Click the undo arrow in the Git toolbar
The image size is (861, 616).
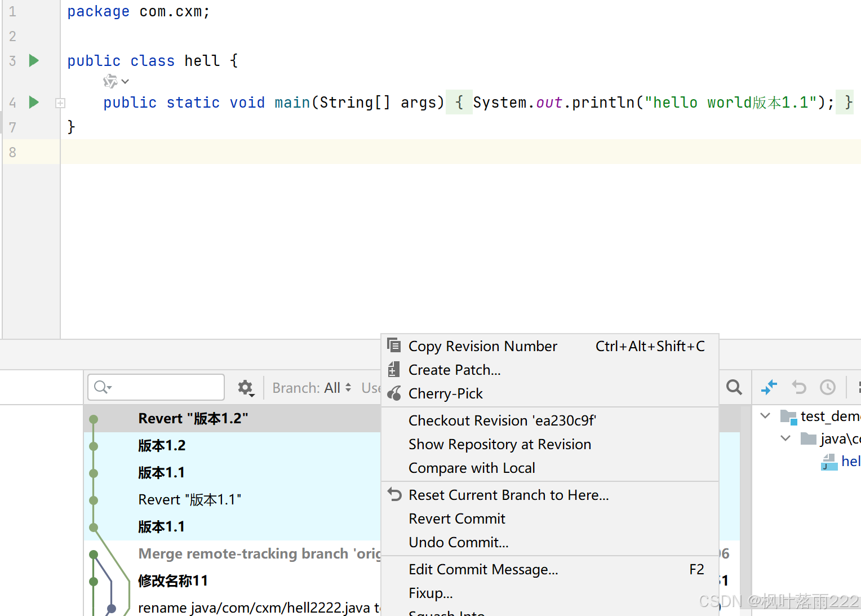tap(798, 387)
